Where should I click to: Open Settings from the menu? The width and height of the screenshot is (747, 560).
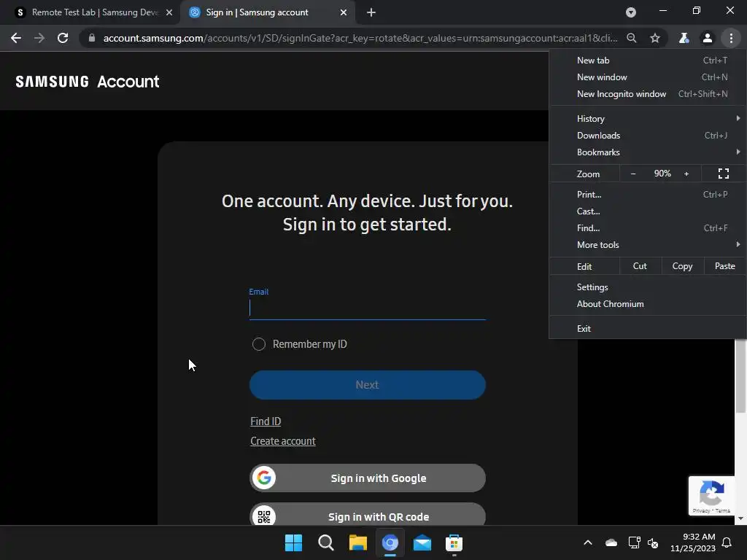click(648, 287)
